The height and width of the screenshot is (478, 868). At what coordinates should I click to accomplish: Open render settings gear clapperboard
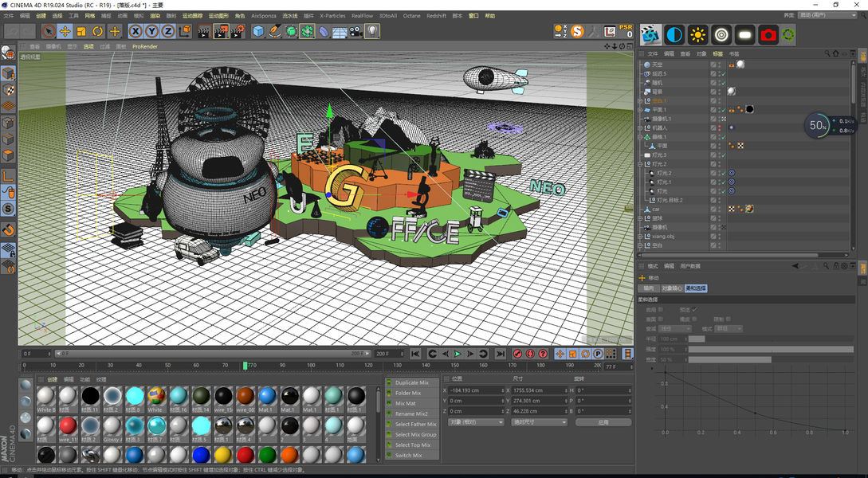click(x=238, y=31)
